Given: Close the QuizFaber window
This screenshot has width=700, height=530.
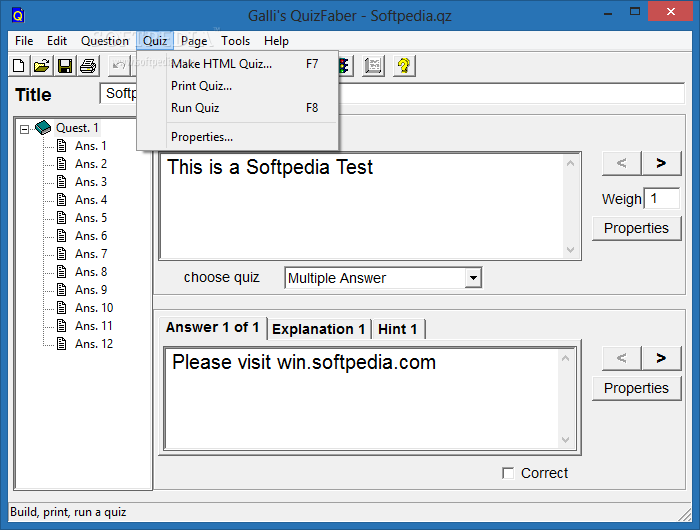Looking at the screenshot, I should 671,12.
